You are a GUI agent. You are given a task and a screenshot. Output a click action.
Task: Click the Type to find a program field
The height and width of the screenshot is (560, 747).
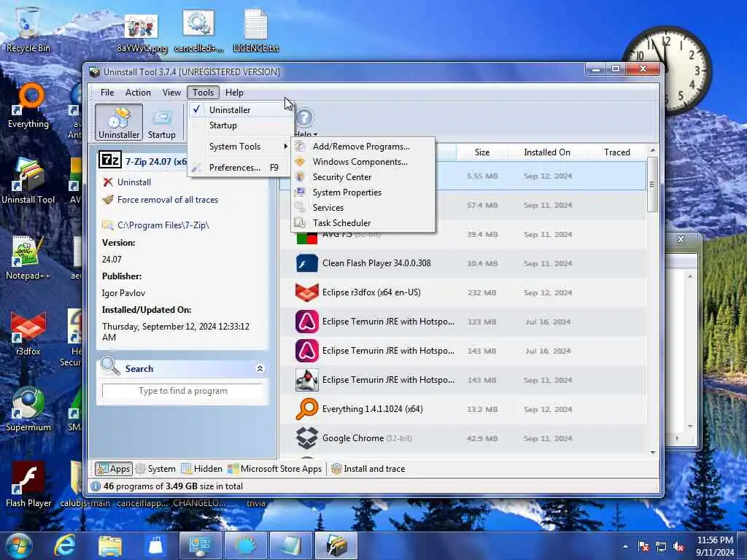click(x=182, y=391)
